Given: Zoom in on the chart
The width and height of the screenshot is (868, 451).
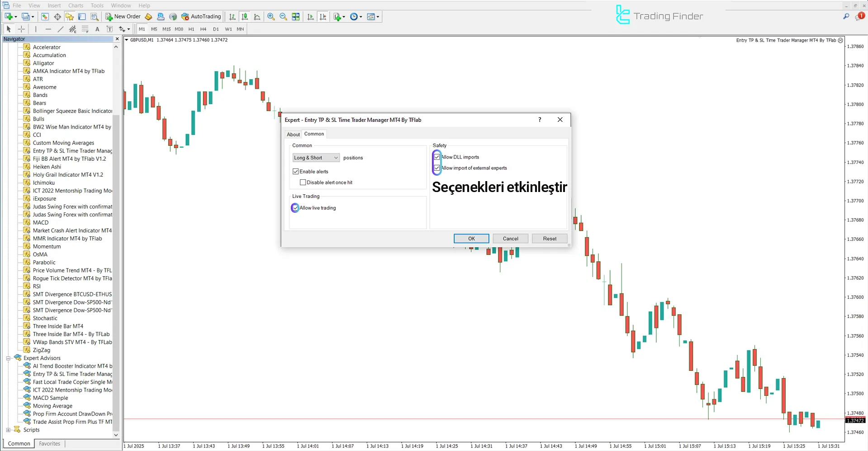Looking at the screenshot, I should tap(271, 17).
